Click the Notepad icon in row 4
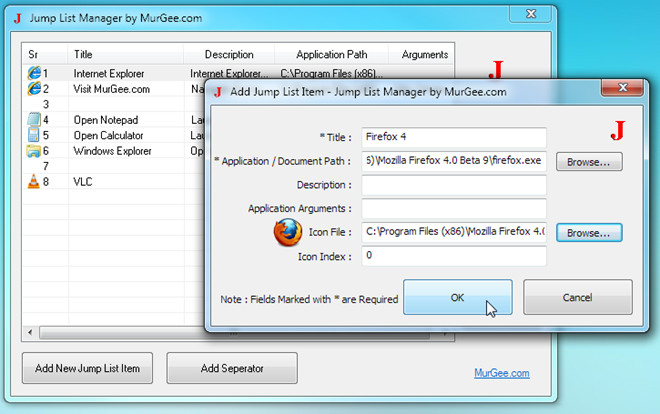660x414 pixels. pyautogui.click(x=34, y=119)
